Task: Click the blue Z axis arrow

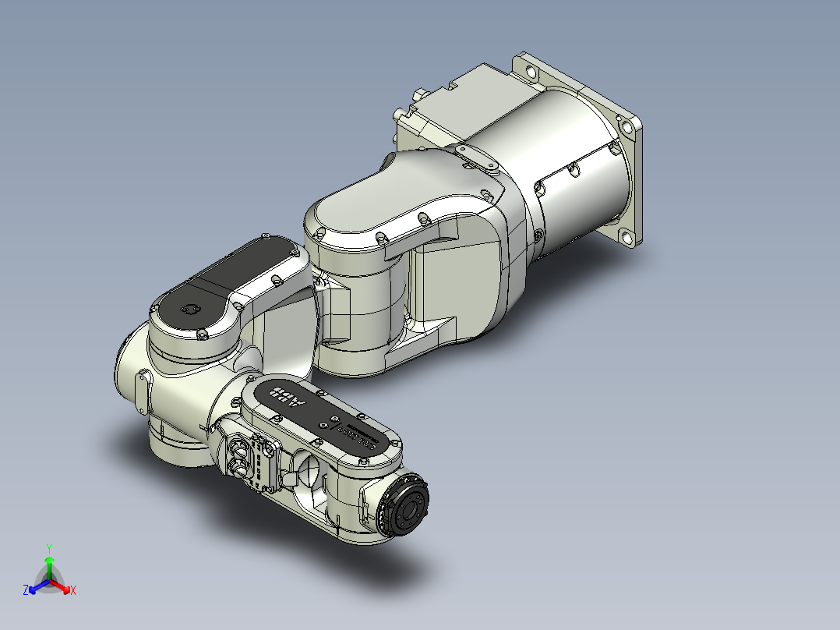Action: pyautogui.click(x=33, y=591)
